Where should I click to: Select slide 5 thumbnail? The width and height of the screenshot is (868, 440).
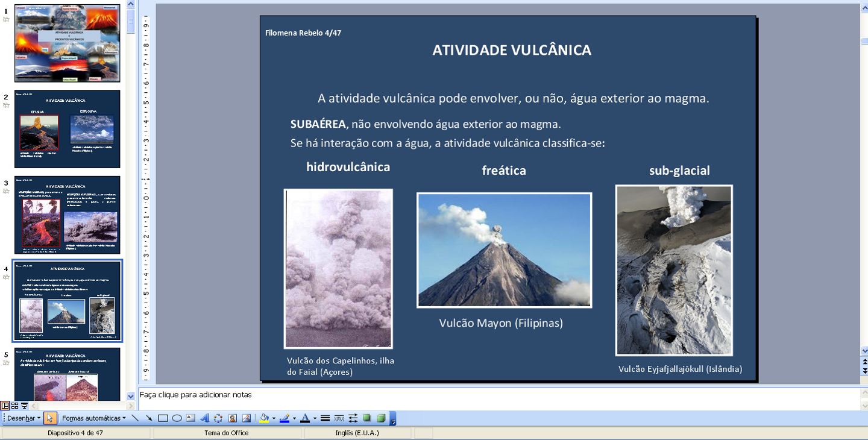tap(68, 374)
